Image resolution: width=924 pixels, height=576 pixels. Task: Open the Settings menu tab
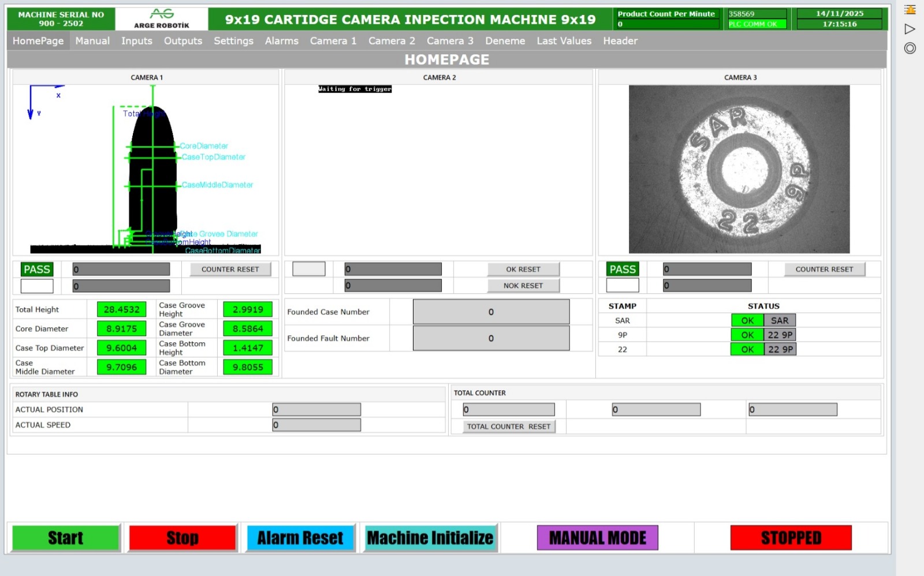tap(233, 41)
